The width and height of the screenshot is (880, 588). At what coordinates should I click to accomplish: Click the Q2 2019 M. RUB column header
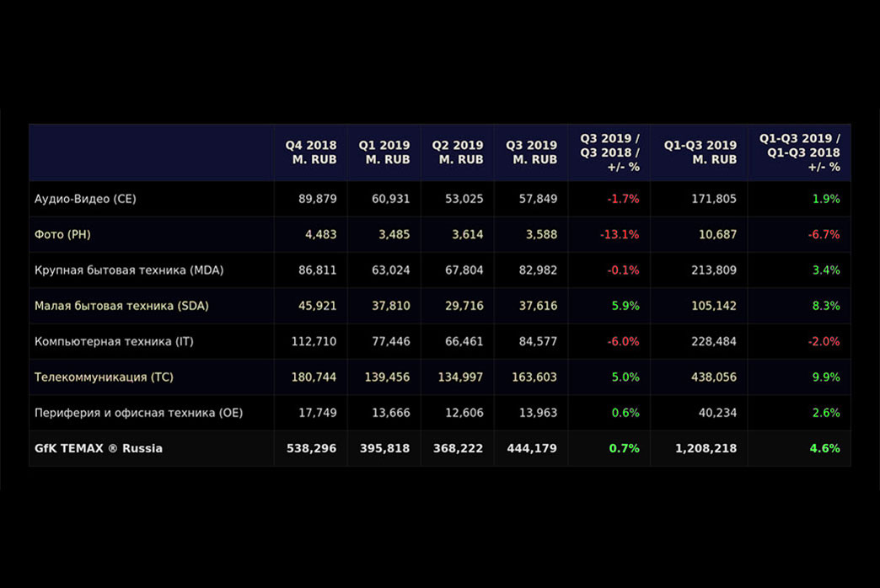[x=458, y=152]
